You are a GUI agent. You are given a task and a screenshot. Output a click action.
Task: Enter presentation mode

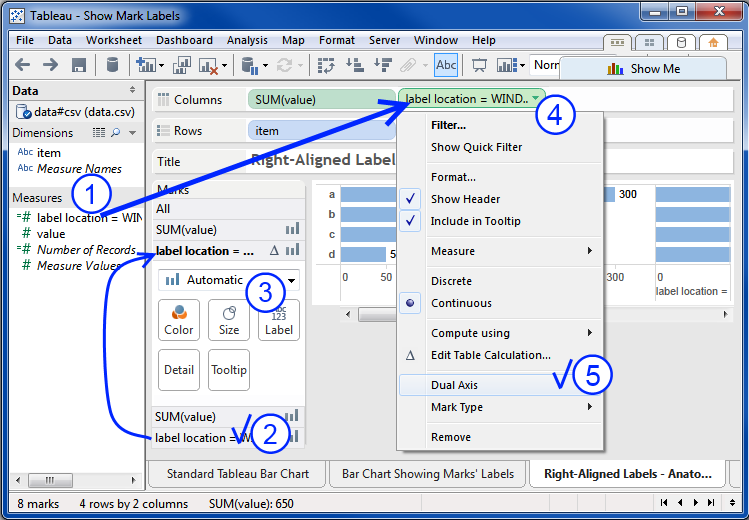click(479, 65)
